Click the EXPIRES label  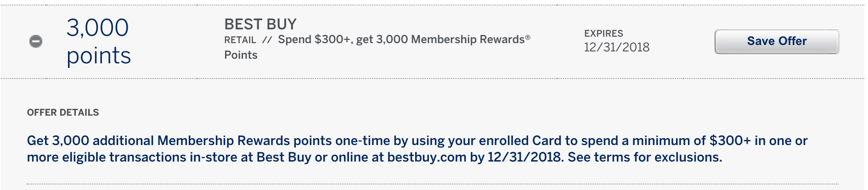coord(603,34)
